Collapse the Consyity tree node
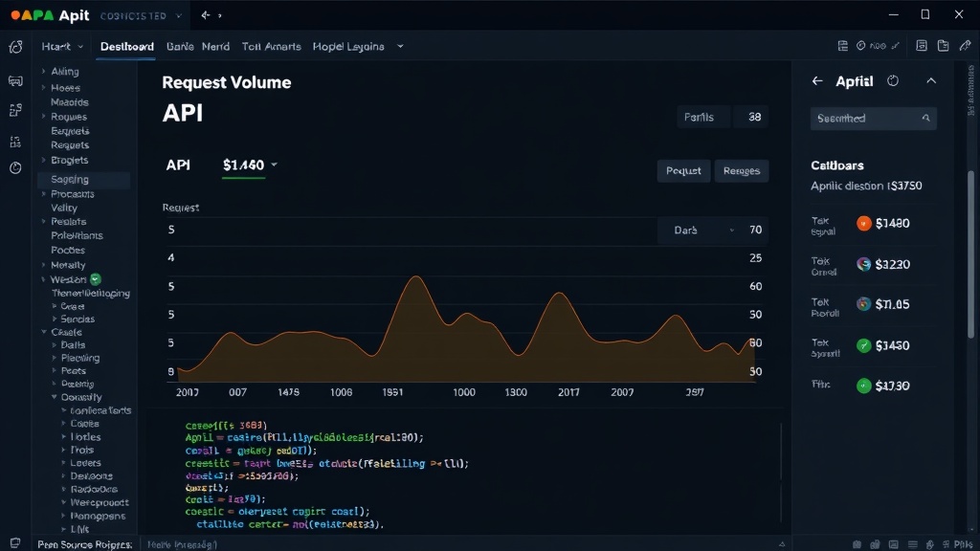Screen dimensions: 980x551 [54, 397]
